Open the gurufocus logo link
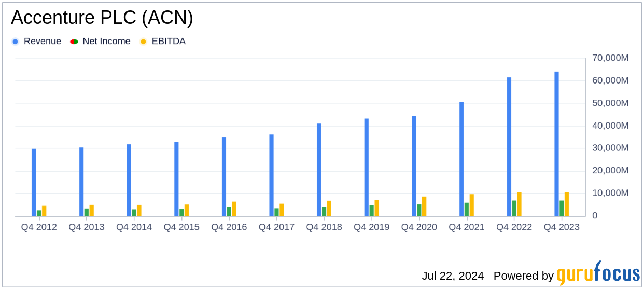The height and width of the screenshot is (289, 644). click(598, 273)
